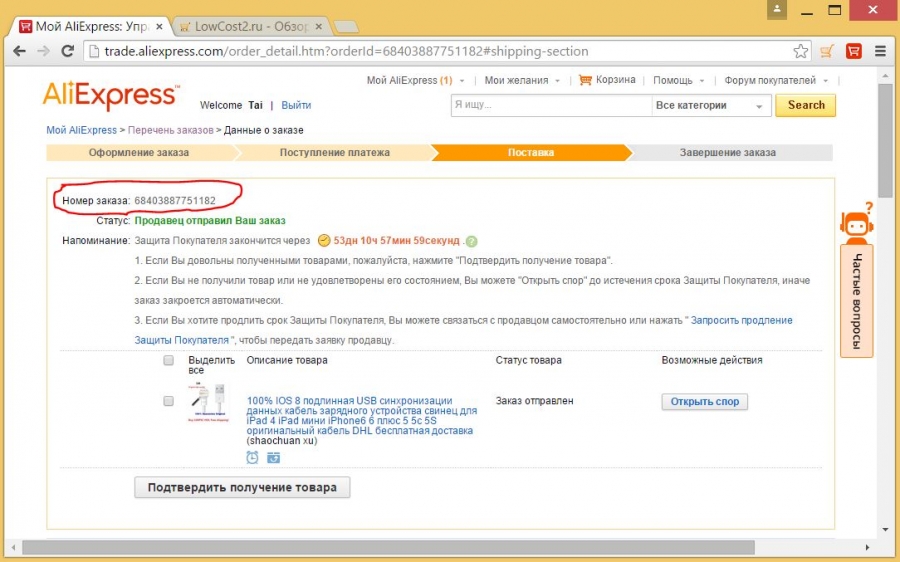The width and height of the screenshot is (900, 562).
Task: Expand the Мои желания dropdown
Action: 557,81
